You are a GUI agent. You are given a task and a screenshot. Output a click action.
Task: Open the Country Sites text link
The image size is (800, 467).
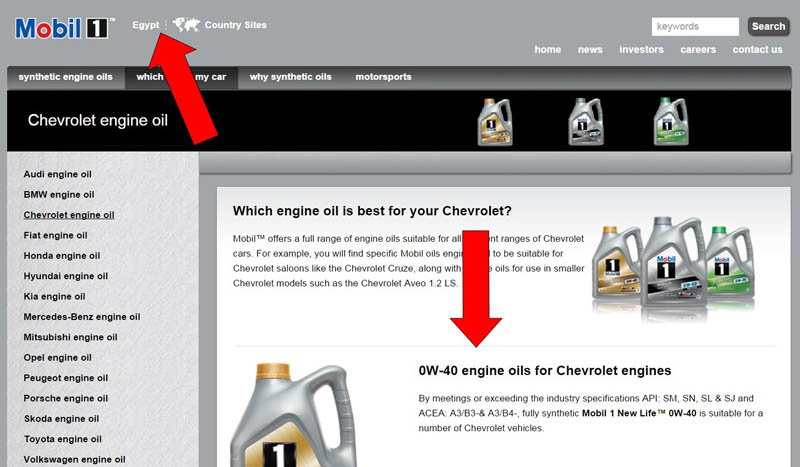click(236, 25)
